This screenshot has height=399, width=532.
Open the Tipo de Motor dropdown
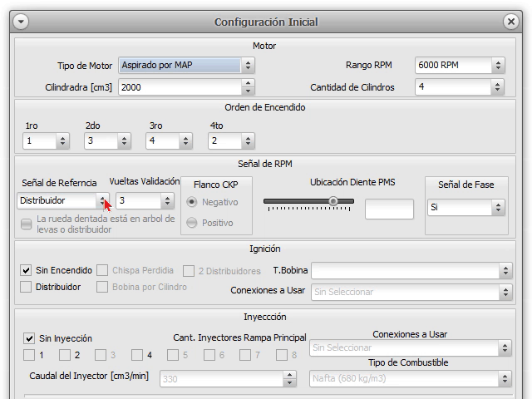(248, 65)
